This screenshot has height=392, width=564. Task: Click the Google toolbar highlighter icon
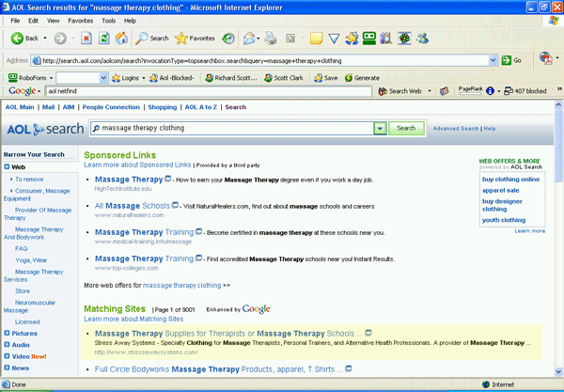click(x=445, y=91)
